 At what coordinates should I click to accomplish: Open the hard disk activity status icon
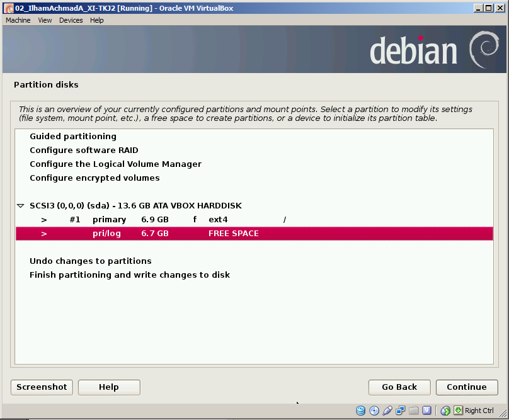360,410
